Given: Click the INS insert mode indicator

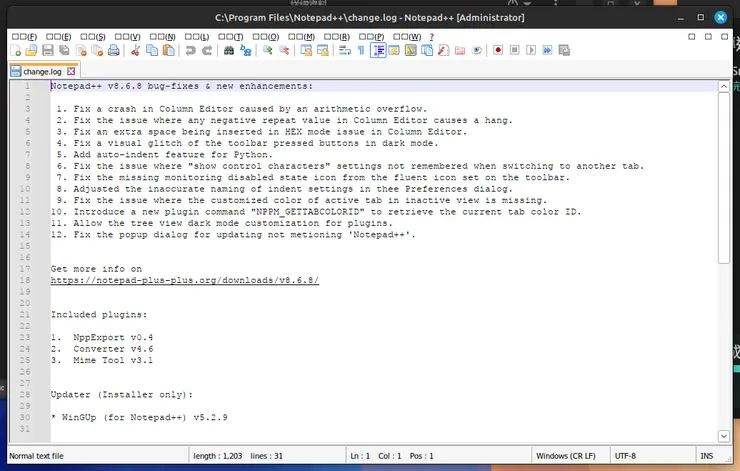Looking at the screenshot, I should [x=706, y=456].
